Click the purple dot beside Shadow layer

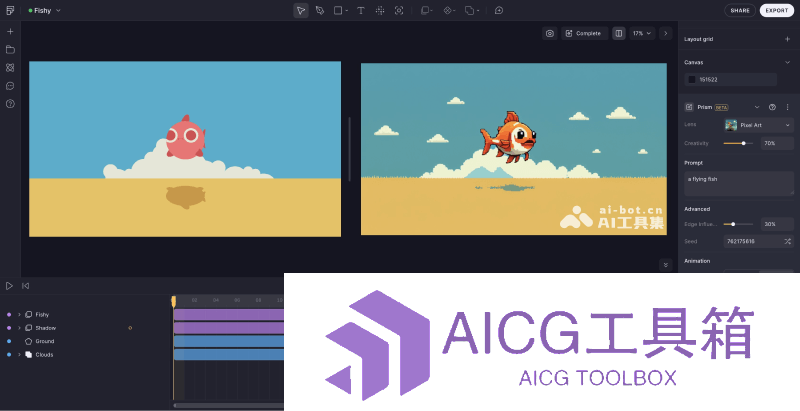pos(9,328)
